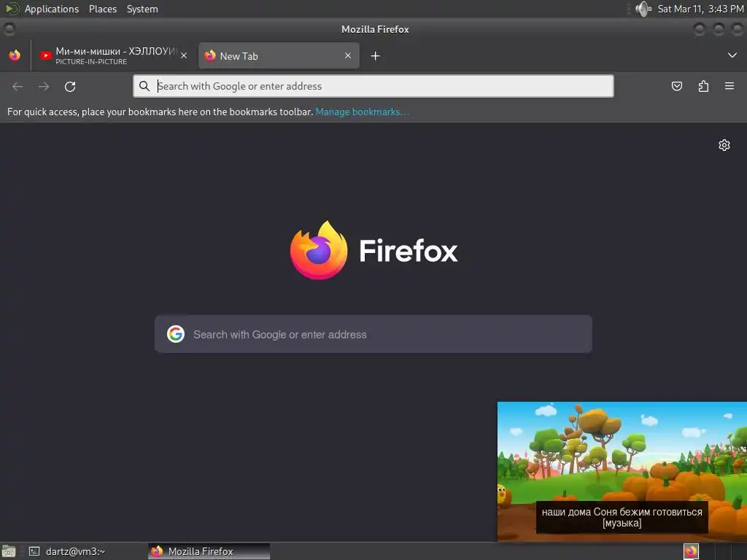The width and height of the screenshot is (747, 560).
Task: Go forward with the forward arrow
Action: click(x=44, y=86)
